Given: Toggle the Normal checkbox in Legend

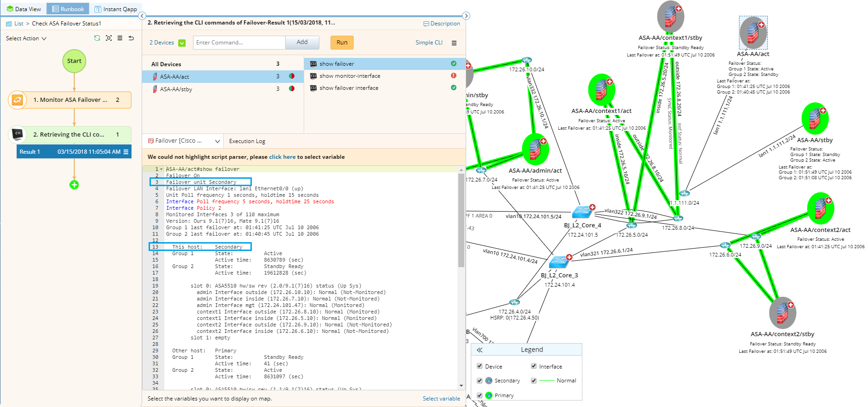Looking at the screenshot, I should click(534, 381).
